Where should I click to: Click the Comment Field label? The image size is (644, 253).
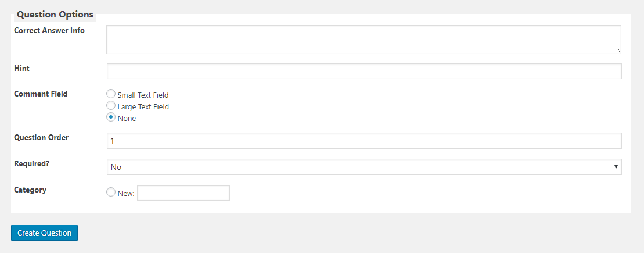click(x=41, y=94)
